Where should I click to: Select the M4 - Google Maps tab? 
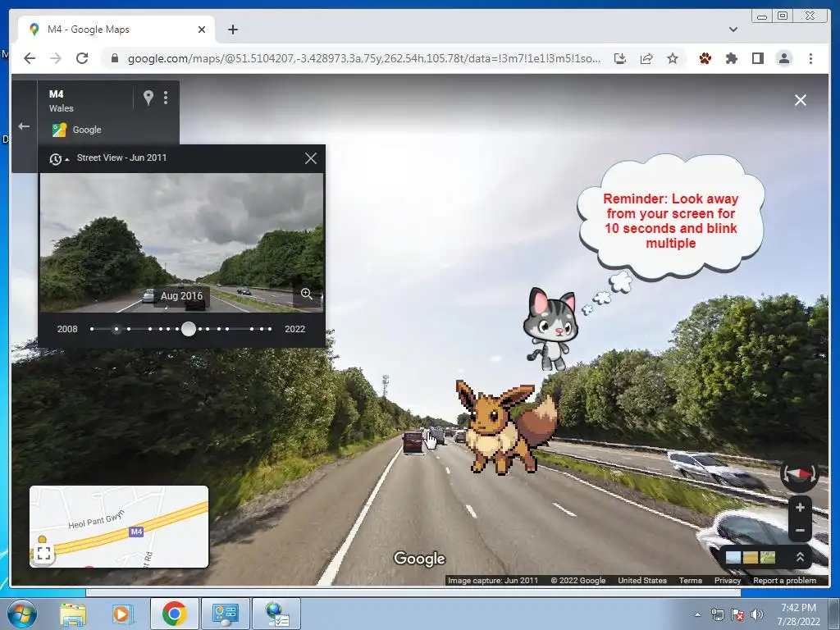coord(116,30)
